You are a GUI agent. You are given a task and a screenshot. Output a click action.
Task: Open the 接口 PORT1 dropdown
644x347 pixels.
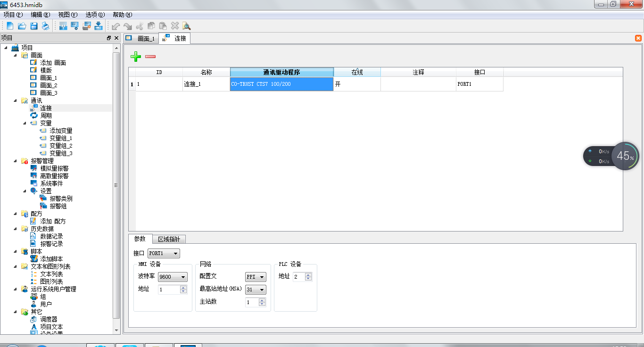click(164, 254)
